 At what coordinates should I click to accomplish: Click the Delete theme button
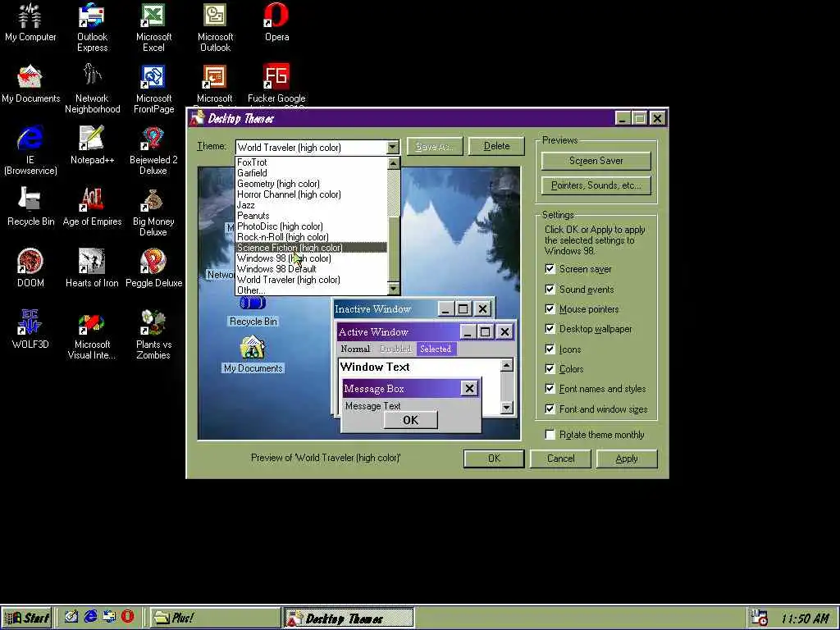click(496, 146)
